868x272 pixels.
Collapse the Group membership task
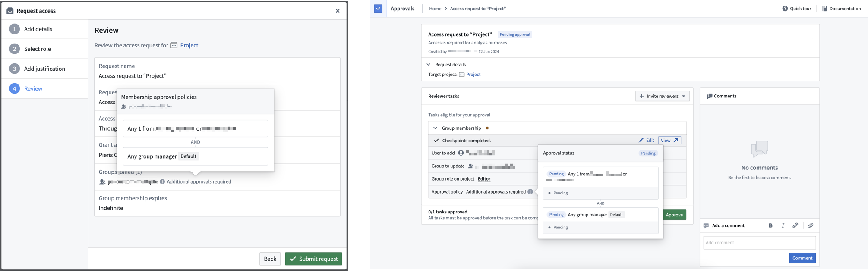point(435,128)
